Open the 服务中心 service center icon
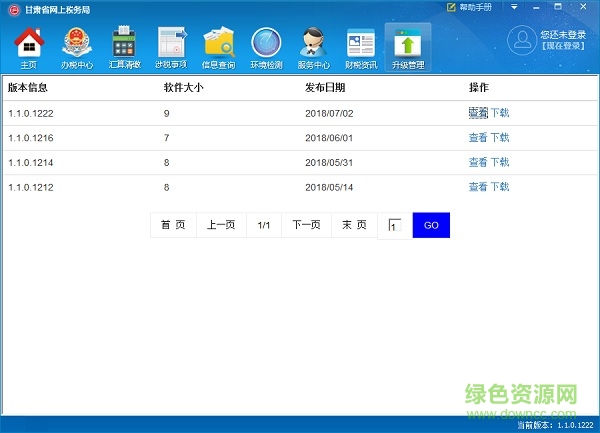The image size is (600, 433). click(x=313, y=46)
